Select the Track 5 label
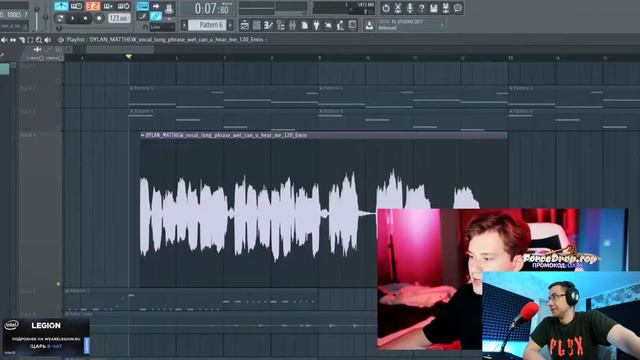Viewport: 640px width, 360px height. point(28,291)
